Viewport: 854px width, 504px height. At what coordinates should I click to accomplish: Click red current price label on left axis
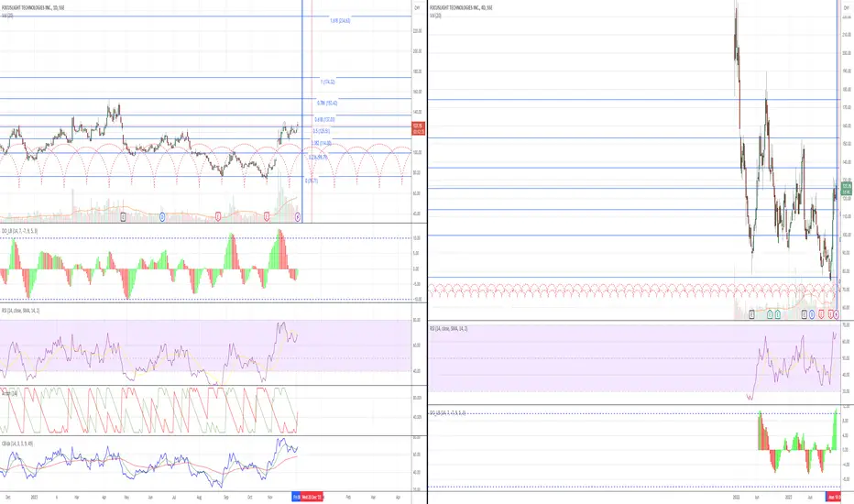[x=418, y=129]
